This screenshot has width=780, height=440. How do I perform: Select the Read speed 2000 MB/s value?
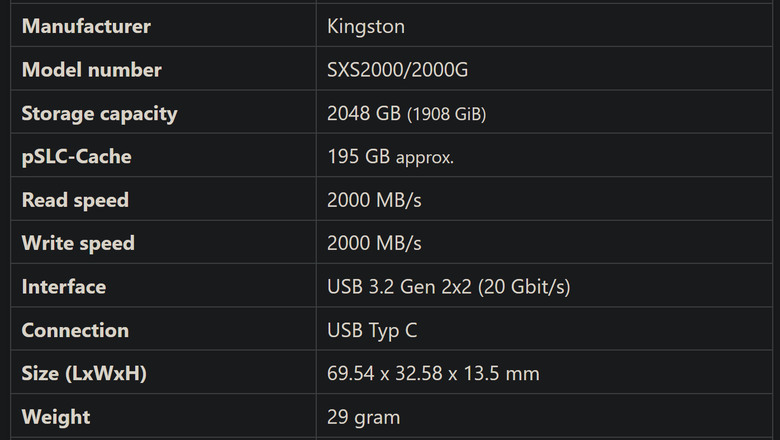point(374,200)
